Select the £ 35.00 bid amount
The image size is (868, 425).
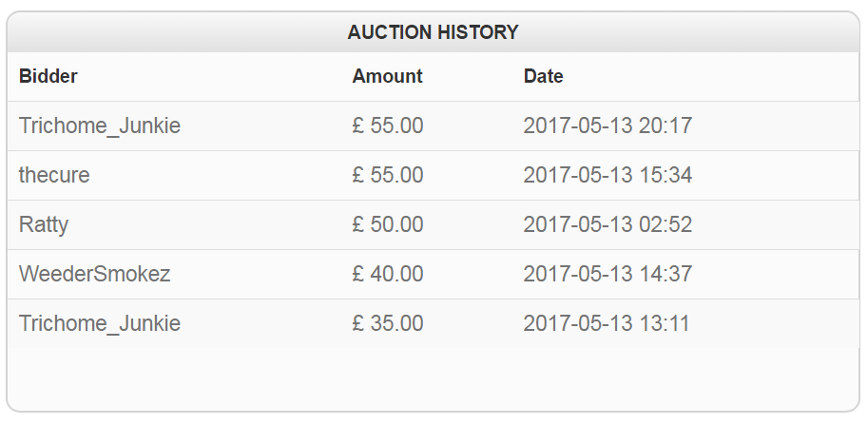[x=387, y=323]
